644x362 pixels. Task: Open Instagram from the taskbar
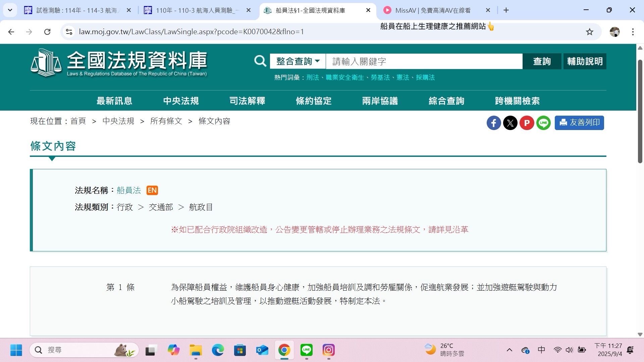click(328, 350)
